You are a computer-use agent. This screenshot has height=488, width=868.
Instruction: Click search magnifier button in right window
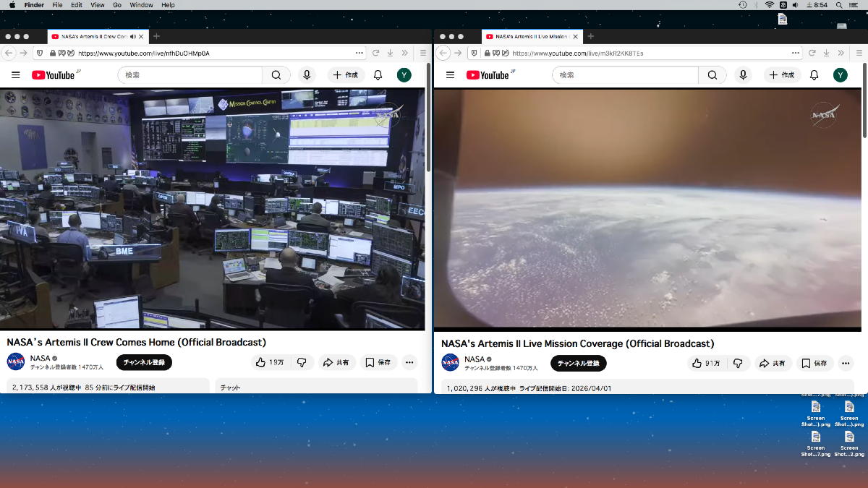712,75
